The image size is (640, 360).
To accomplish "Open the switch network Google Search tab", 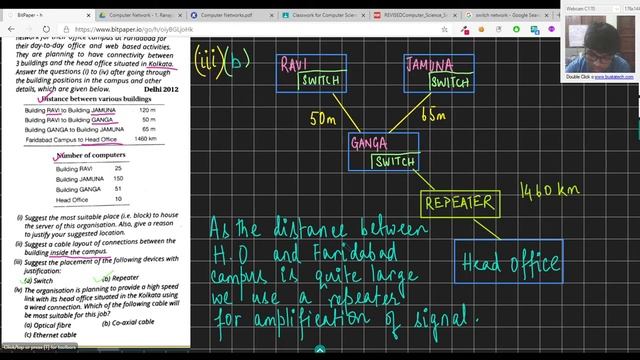I will pos(507,15).
